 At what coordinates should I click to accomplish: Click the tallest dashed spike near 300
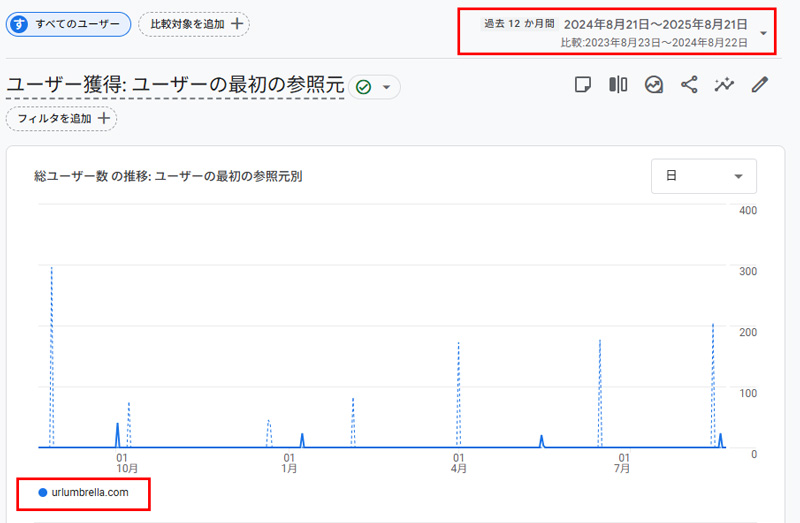point(52,357)
